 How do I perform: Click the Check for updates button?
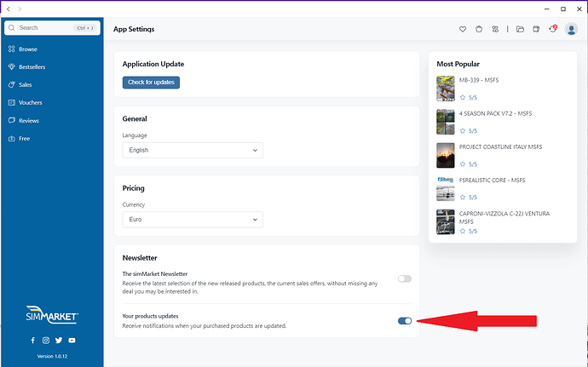[x=151, y=83]
